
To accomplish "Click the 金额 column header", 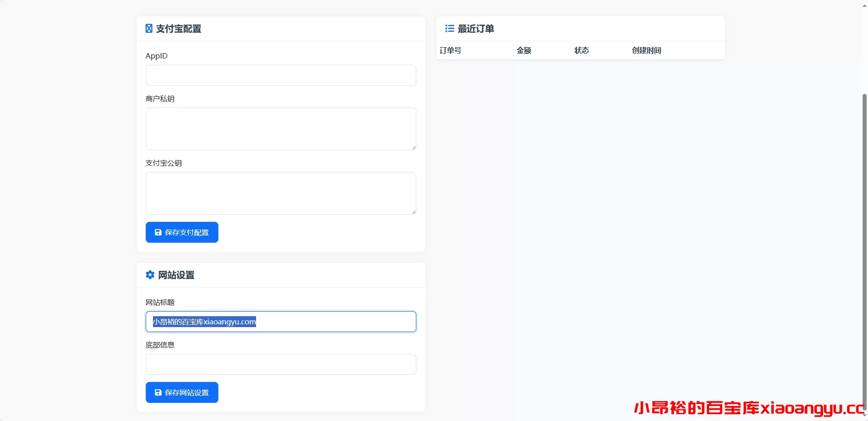I will pyautogui.click(x=524, y=50).
